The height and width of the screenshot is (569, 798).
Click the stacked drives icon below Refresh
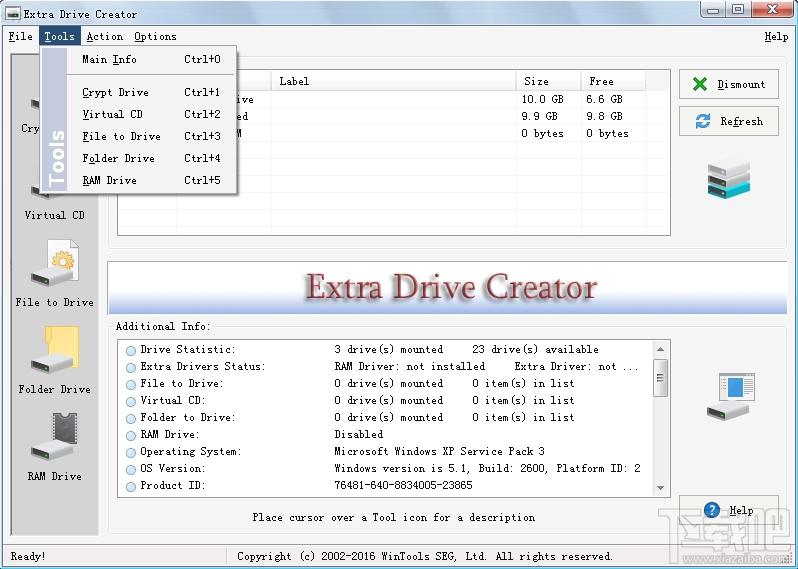(x=728, y=180)
